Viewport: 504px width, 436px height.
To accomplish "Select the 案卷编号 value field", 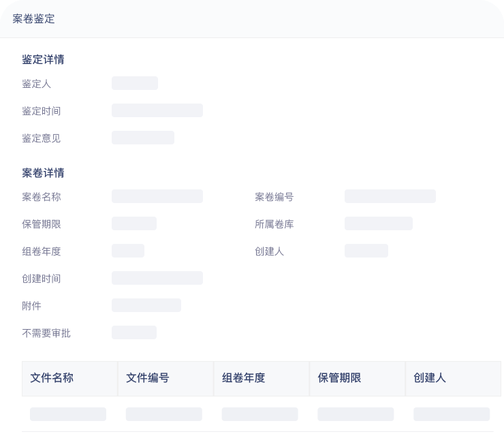I will tap(390, 196).
